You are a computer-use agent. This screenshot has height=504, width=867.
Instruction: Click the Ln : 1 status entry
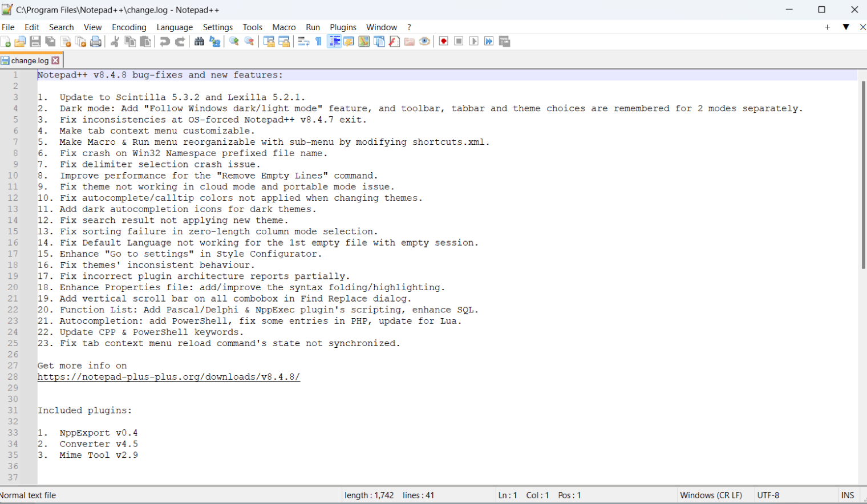(x=508, y=495)
